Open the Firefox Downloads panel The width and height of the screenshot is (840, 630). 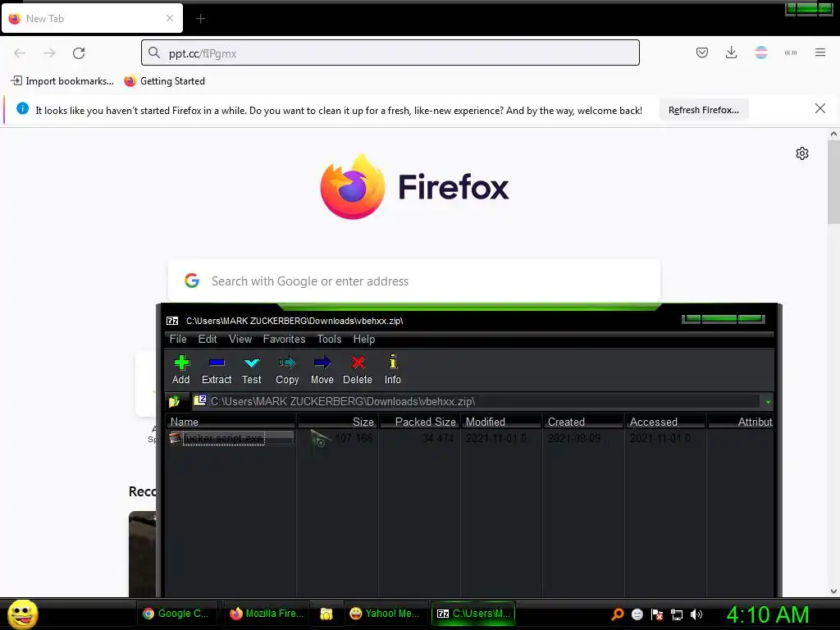point(731,52)
